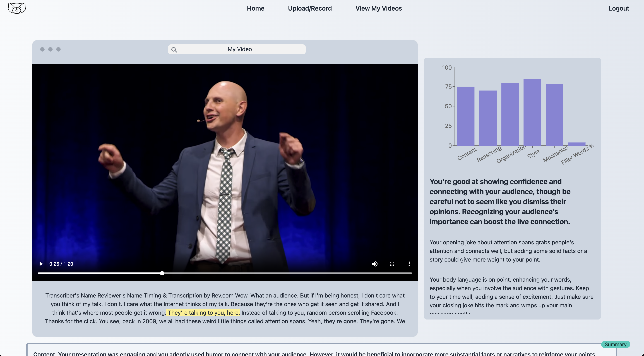
Task: Click the video progress slider handle
Action: 162,273
